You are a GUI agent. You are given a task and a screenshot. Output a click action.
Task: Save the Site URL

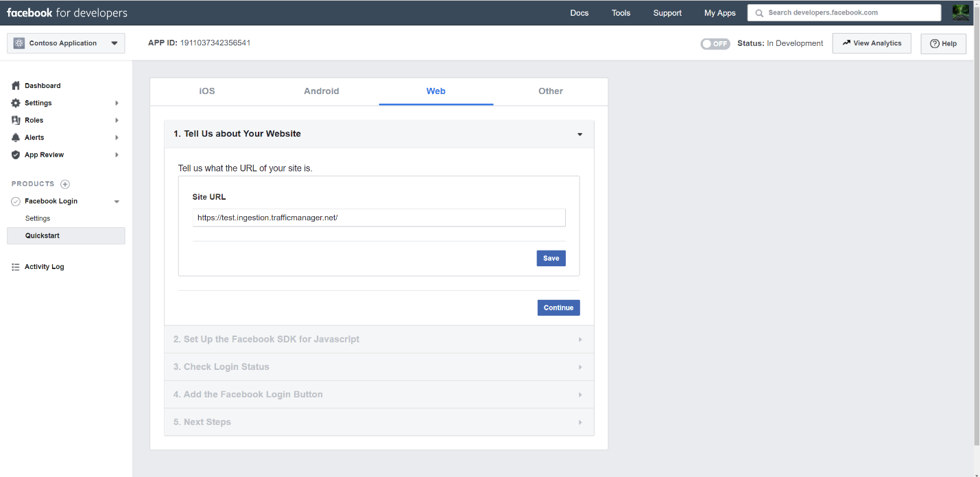pos(551,258)
